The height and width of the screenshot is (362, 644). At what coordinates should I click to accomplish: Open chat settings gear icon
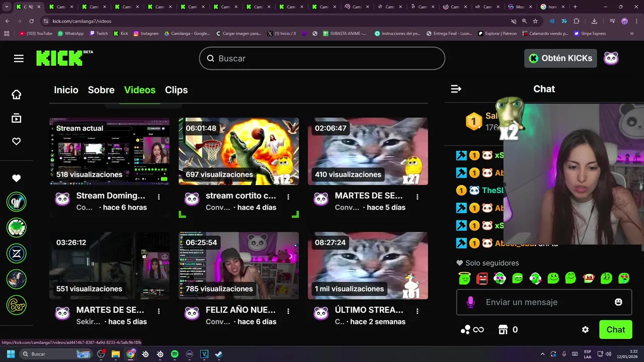click(585, 330)
